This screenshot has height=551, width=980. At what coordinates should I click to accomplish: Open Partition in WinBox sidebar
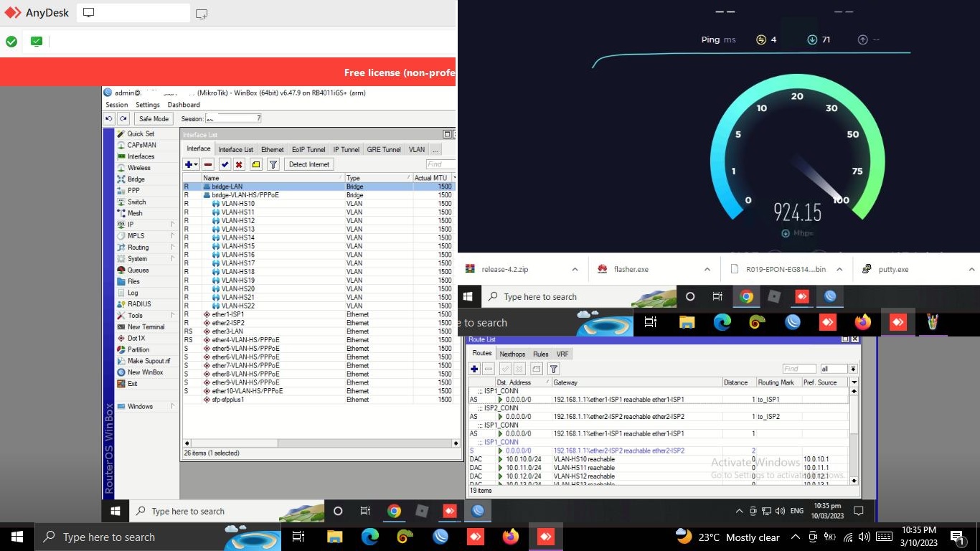click(x=138, y=349)
